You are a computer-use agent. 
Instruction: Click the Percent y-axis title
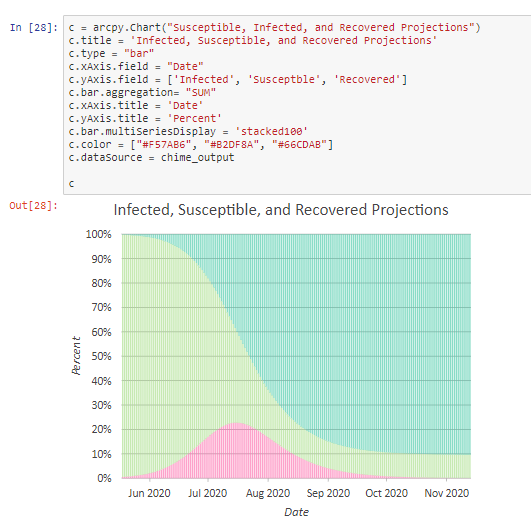tap(77, 355)
